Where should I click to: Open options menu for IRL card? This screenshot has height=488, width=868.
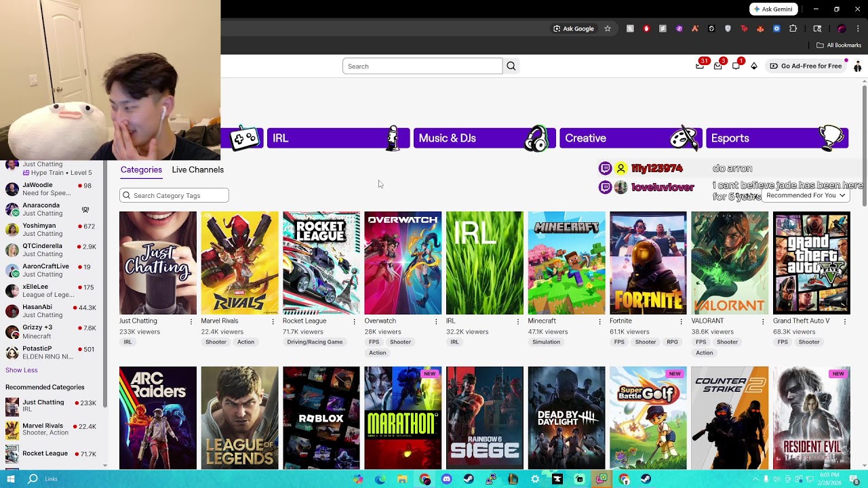[517, 321]
